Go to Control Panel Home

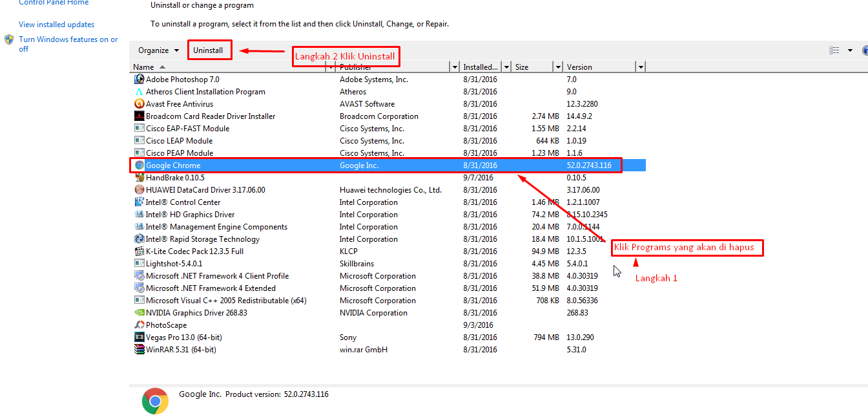tap(54, 3)
